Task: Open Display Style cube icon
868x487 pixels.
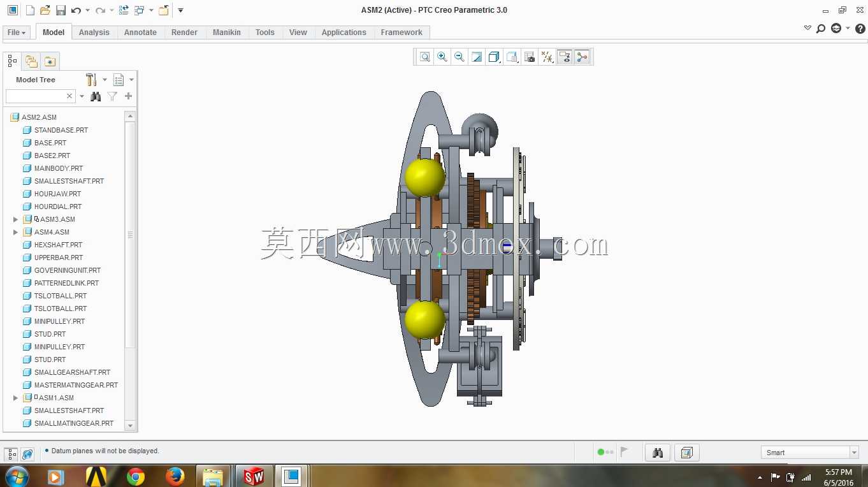Action: (x=494, y=57)
